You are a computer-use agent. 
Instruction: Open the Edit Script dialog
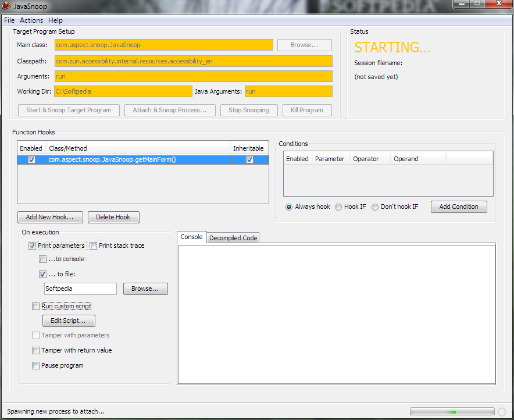point(69,321)
